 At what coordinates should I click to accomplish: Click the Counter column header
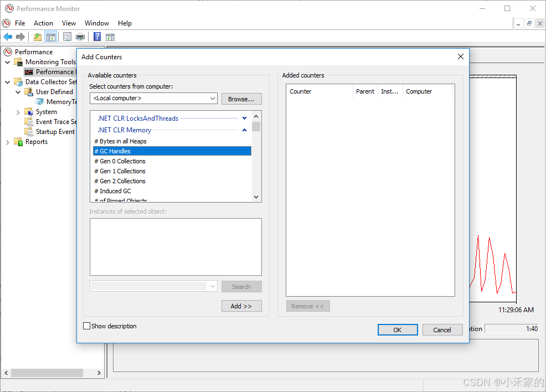click(x=320, y=91)
